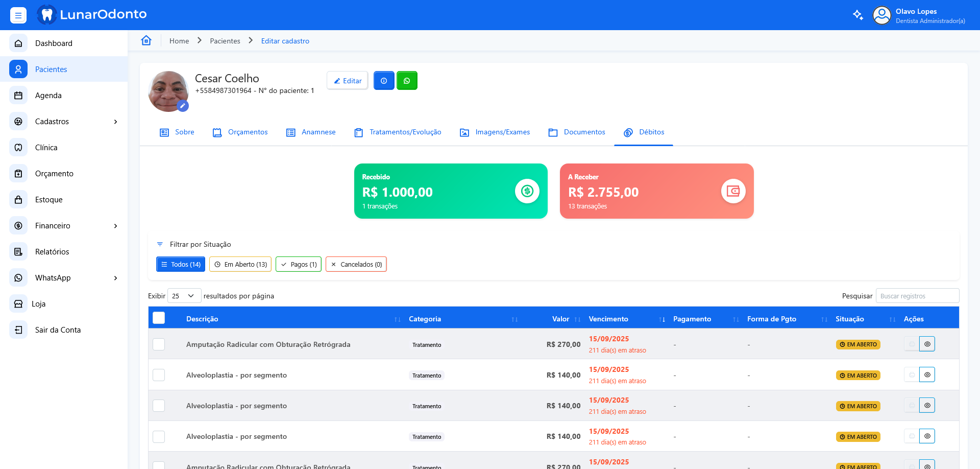
Task: Click the green WhatsApp button beside Editar
Action: [x=407, y=81]
